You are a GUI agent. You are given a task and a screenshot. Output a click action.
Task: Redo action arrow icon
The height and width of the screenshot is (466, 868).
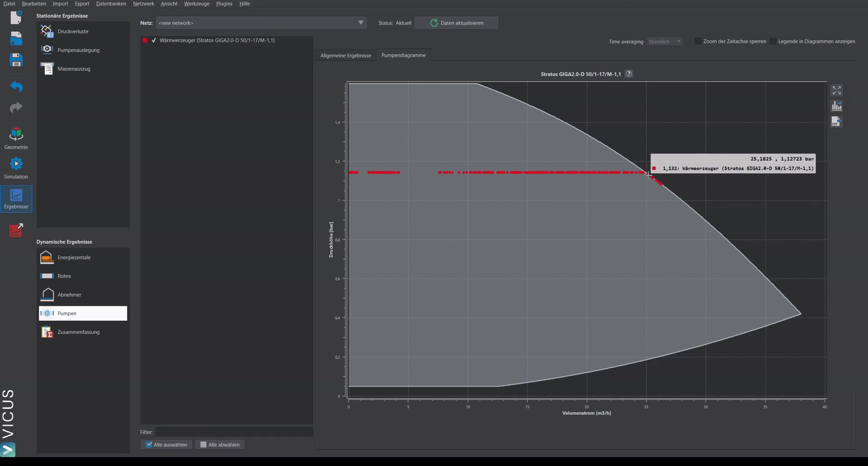(16, 107)
